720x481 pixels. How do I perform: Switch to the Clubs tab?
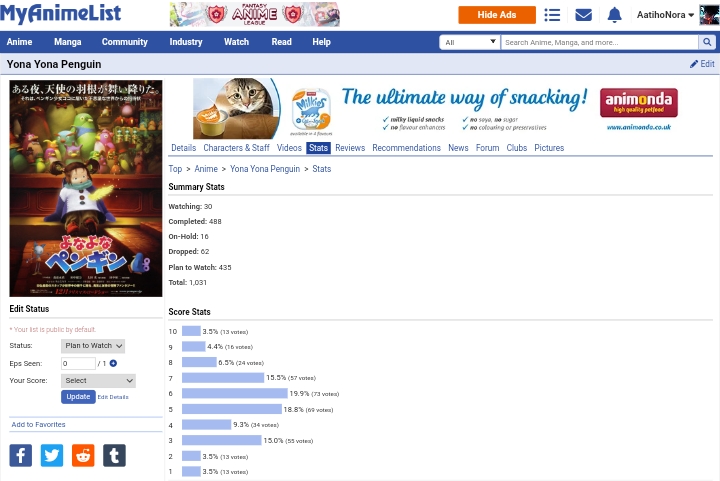coord(517,148)
